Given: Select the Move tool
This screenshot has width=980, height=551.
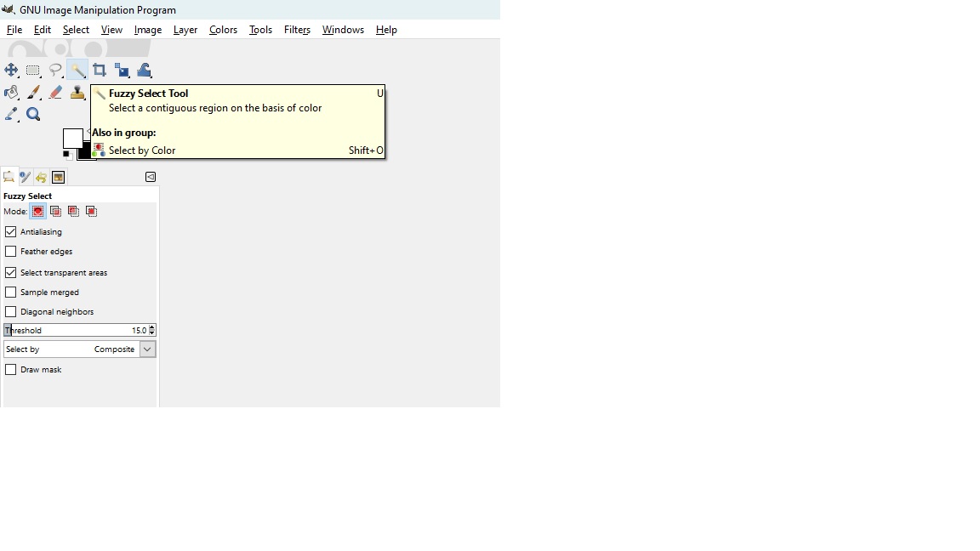Looking at the screenshot, I should coord(11,70).
